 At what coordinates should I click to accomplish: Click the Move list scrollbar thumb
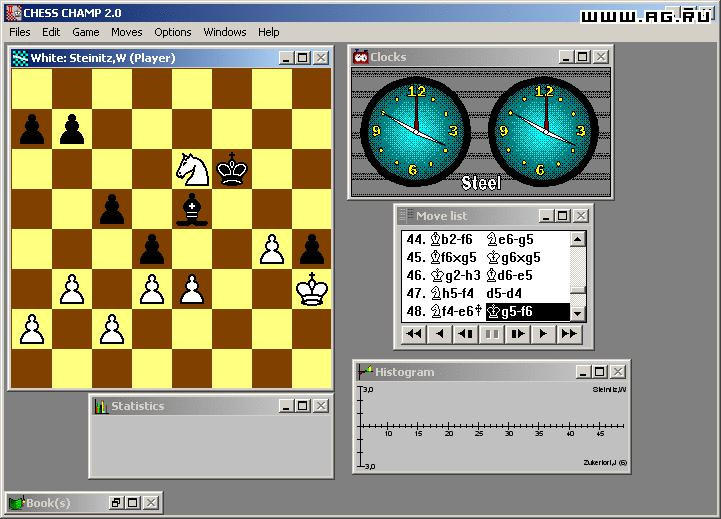tap(578, 289)
